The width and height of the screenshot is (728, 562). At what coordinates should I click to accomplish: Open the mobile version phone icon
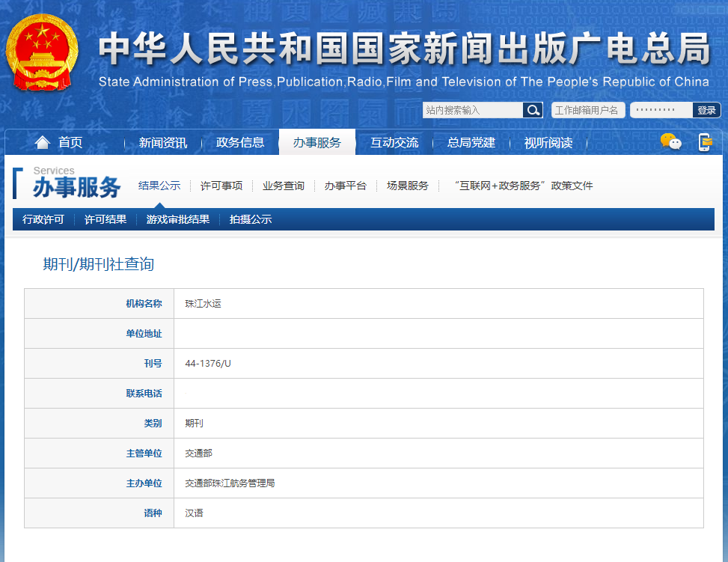pos(706,141)
